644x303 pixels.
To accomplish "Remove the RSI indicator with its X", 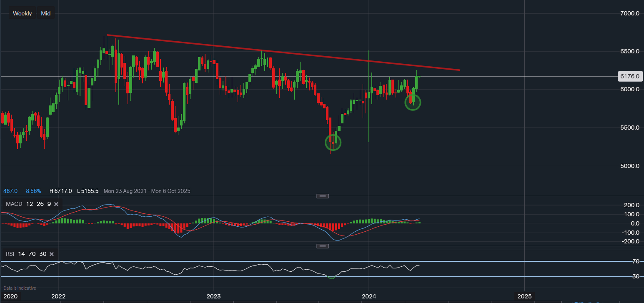I will 52,254.
